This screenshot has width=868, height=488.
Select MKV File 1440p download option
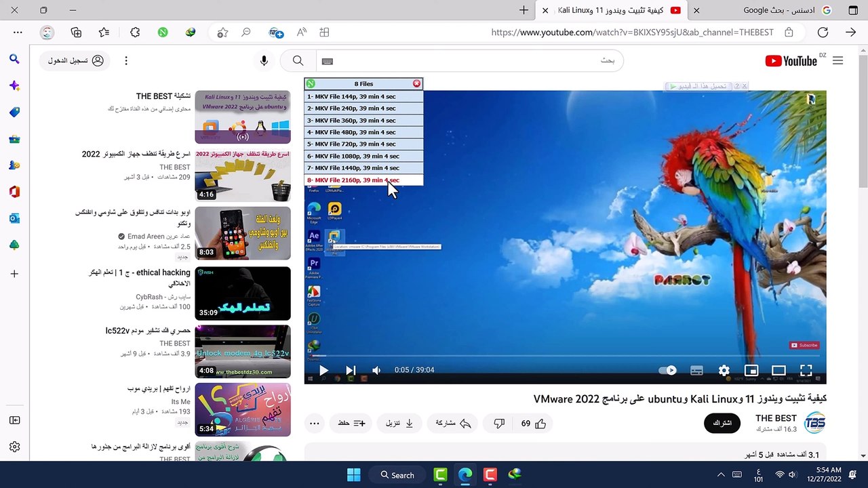[x=363, y=168]
